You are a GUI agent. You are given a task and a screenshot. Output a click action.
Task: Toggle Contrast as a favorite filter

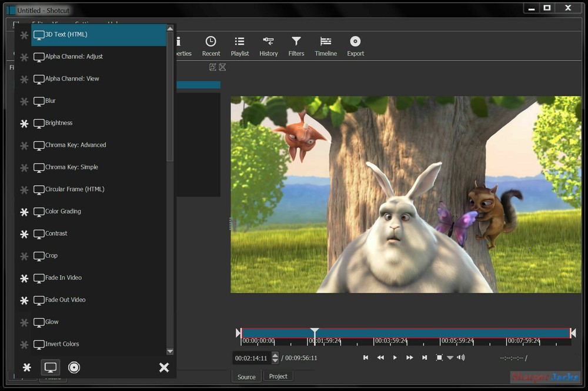pyautogui.click(x=24, y=235)
